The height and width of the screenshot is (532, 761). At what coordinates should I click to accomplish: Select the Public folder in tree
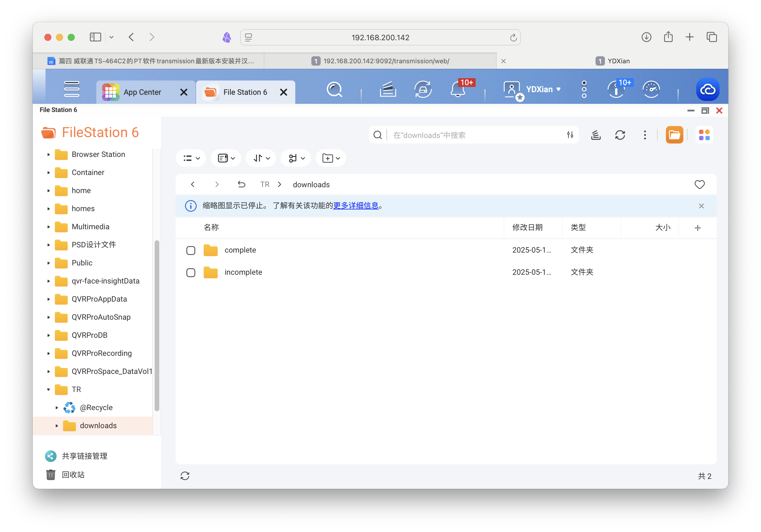[x=82, y=263]
